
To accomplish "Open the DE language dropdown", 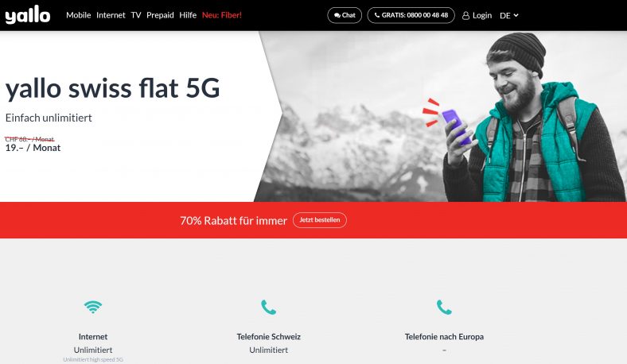I will [x=509, y=16].
